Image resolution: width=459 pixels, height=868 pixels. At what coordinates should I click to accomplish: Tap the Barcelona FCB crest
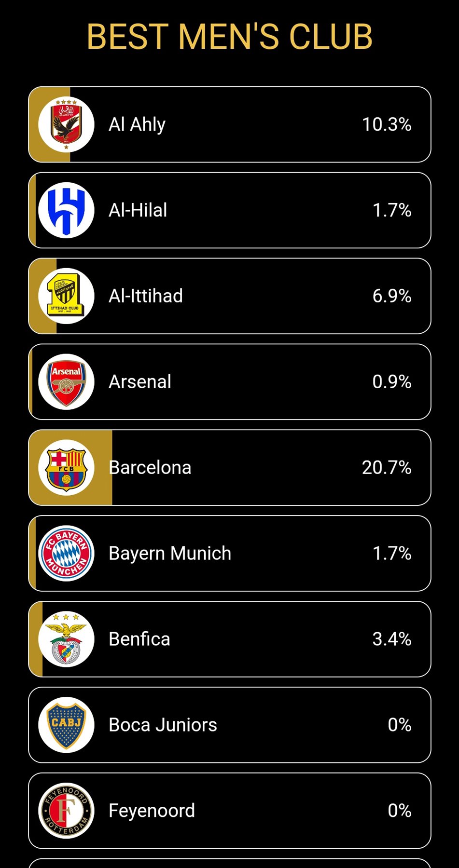tap(66, 468)
